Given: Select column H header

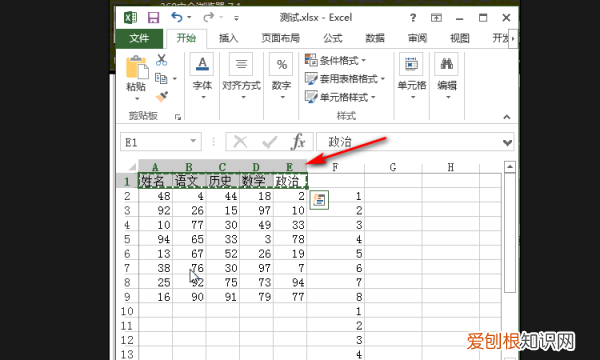Looking at the screenshot, I should [x=450, y=167].
